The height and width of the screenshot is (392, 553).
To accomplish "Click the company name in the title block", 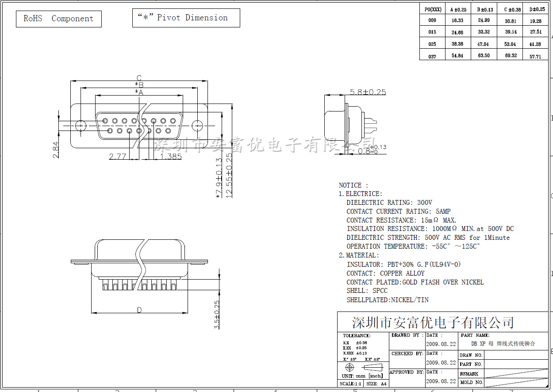I will click(433, 322).
